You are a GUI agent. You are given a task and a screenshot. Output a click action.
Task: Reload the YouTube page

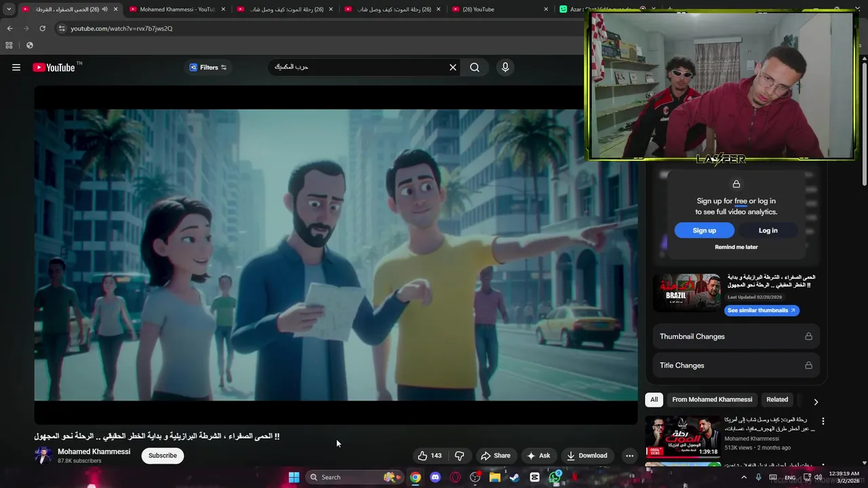[x=42, y=28]
